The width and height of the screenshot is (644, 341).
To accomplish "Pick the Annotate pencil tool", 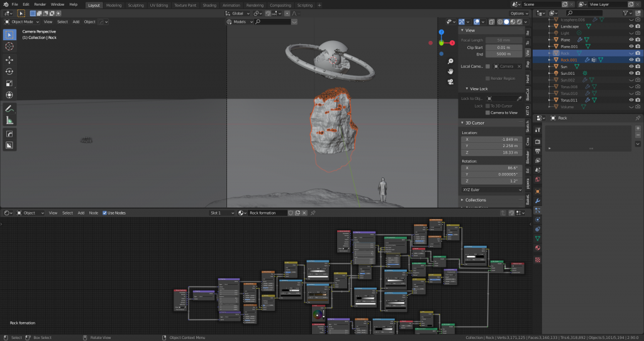I will [x=9, y=108].
